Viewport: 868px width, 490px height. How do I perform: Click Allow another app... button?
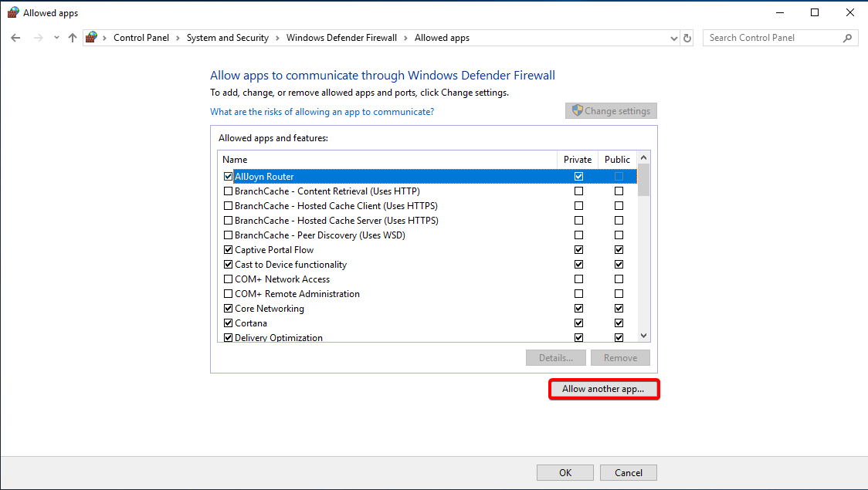[603, 389]
